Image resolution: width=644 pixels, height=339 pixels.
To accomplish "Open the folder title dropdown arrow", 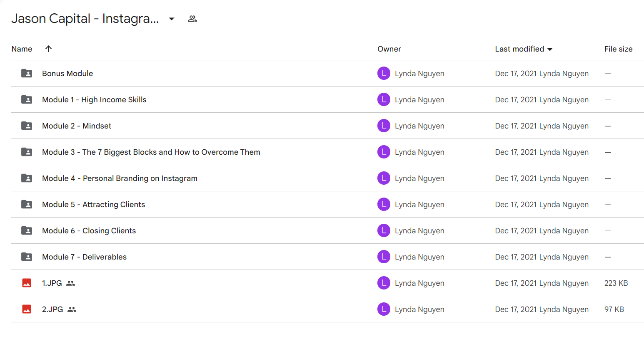I will pos(172,19).
